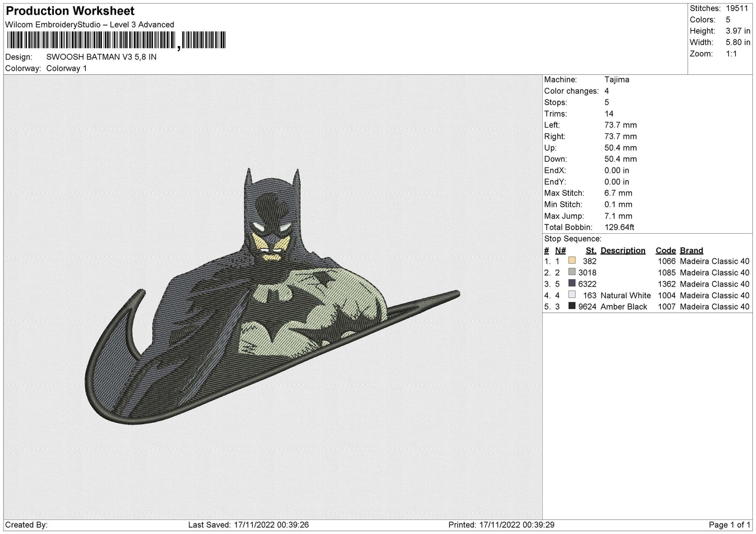Screen dimensions: 756x534
Task: Click the Colorway 1 value
Action: coord(66,69)
